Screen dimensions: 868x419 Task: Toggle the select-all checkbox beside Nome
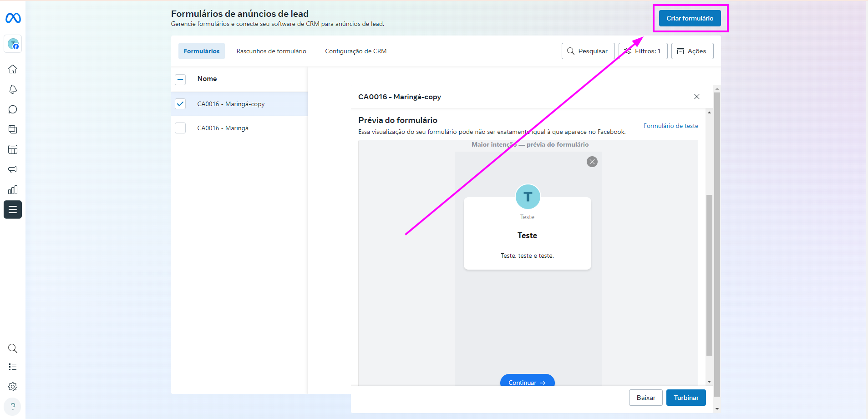pos(180,80)
